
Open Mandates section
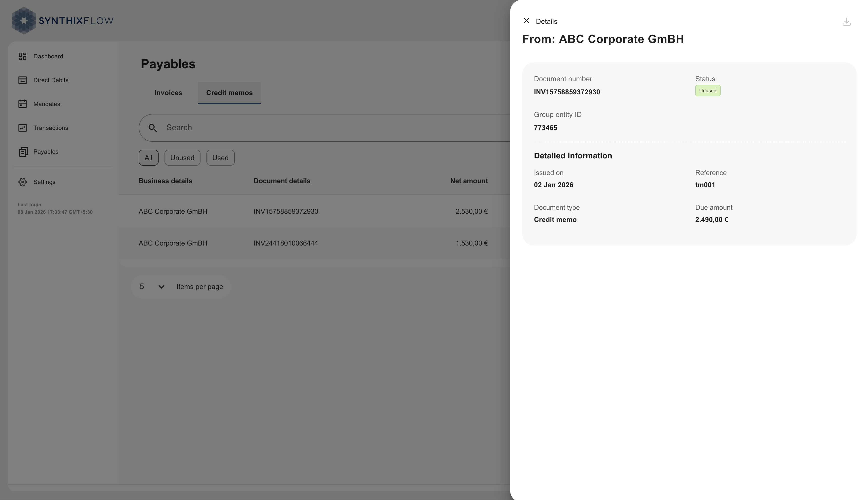[x=47, y=104]
